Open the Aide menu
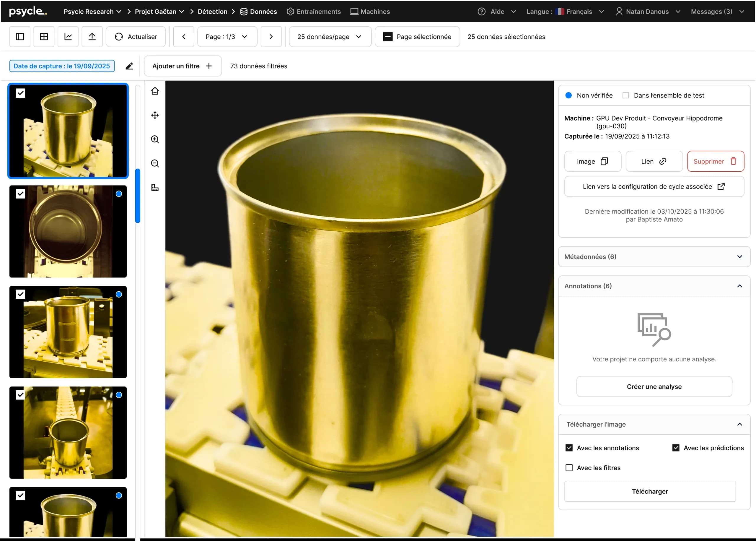Viewport: 756px width, 541px height. tap(497, 12)
